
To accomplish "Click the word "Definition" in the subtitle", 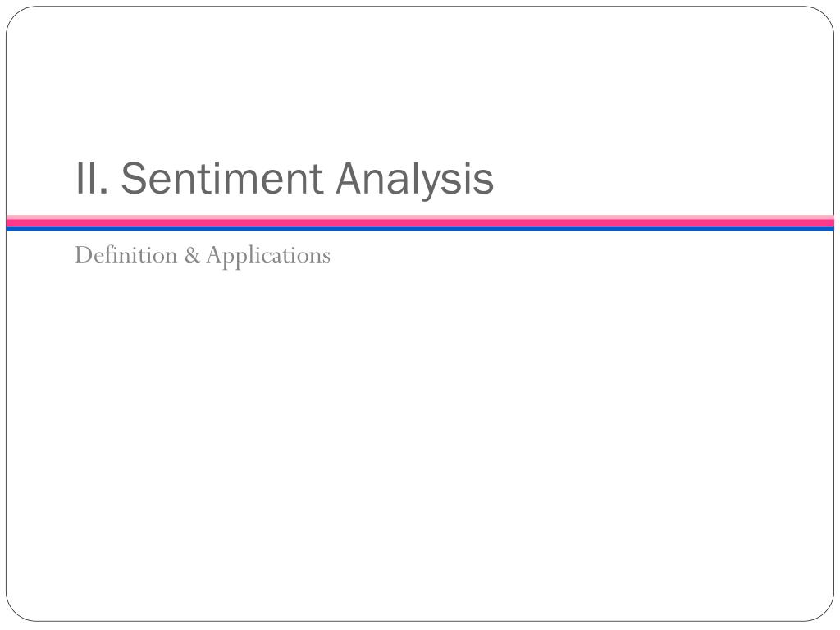I will (x=126, y=254).
